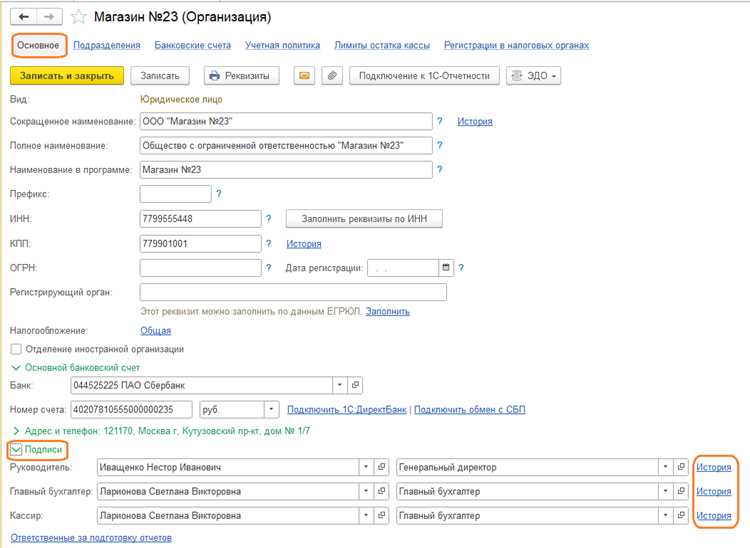Toggle the Отделение иностранной организации checkbox

click(16, 349)
